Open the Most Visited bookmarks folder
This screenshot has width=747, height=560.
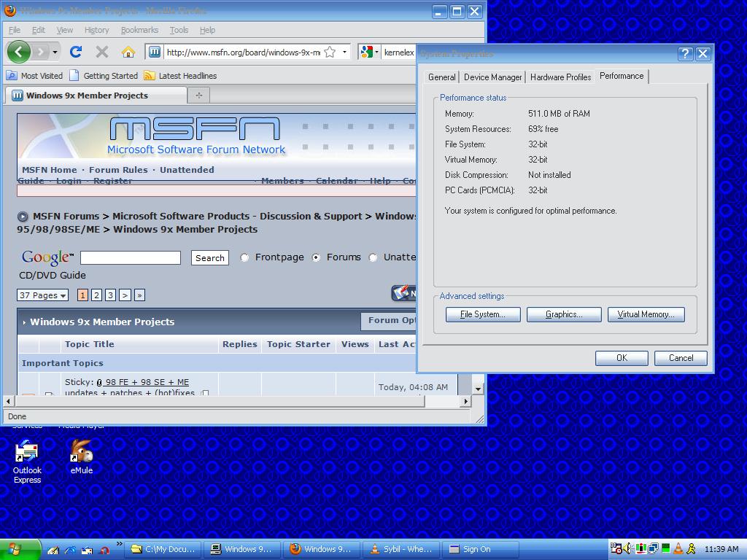(x=34, y=76)
